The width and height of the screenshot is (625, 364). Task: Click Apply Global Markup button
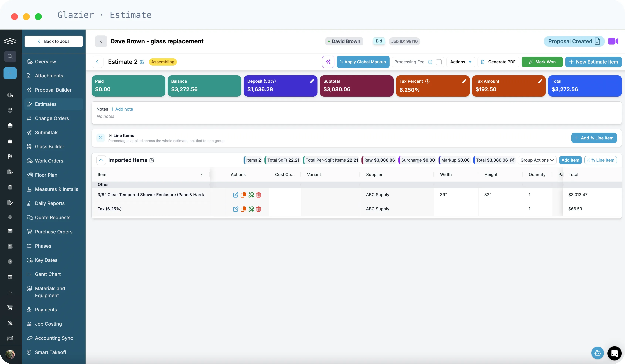363,62
